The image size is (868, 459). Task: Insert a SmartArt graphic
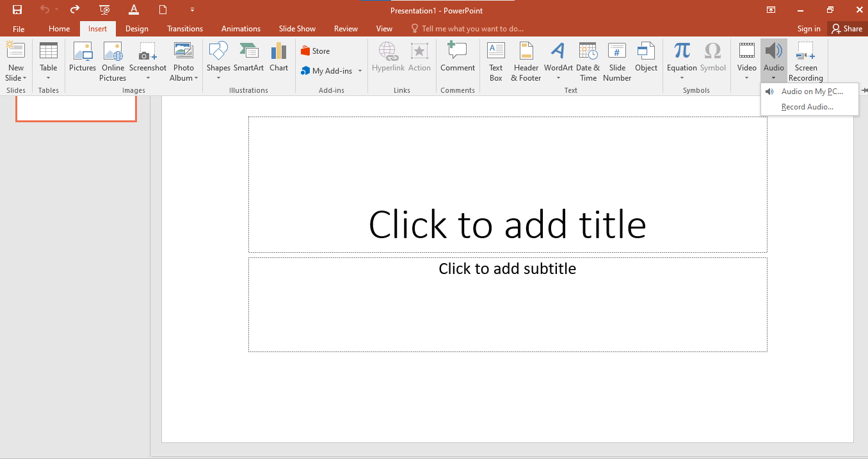[x=248, y=58]
